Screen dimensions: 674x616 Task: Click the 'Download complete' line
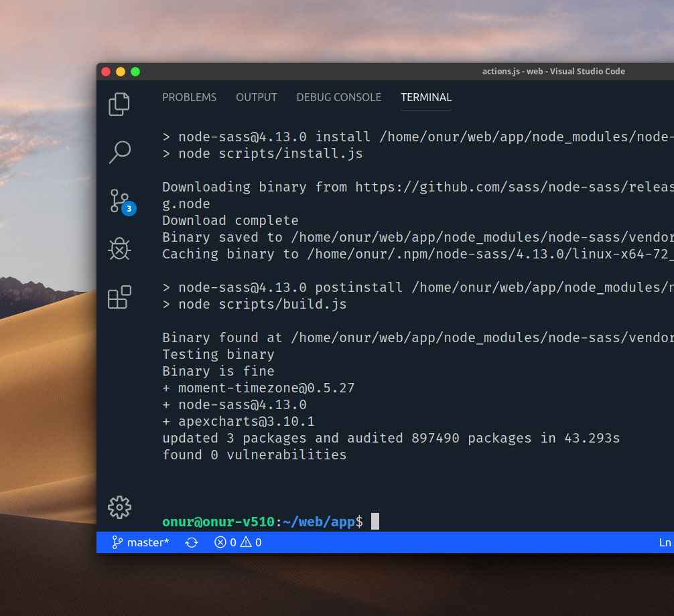pos(230,220)
